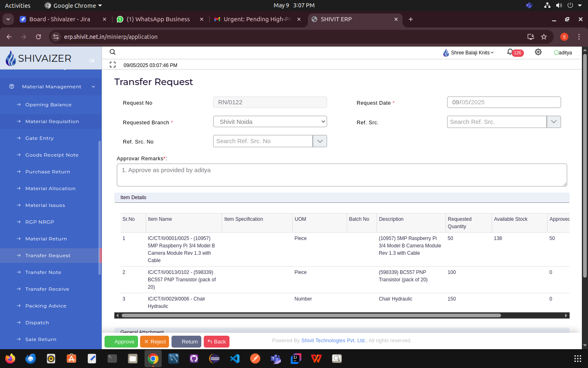The image size is (588, 368).
Task: Click the horizontal scrollbar of item table
Action: pyautogui.click(x=311, y=315)
